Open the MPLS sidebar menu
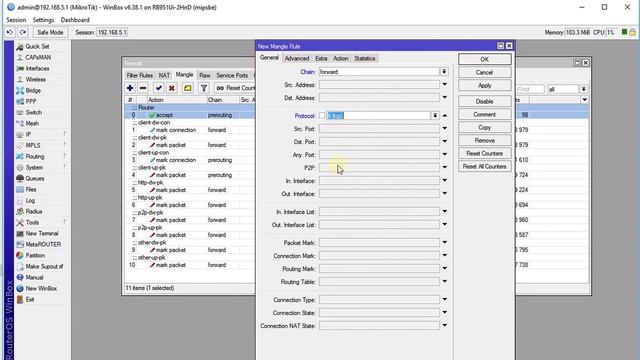The width and height of the screenshot is (640, 360). [x=33, y=145]
